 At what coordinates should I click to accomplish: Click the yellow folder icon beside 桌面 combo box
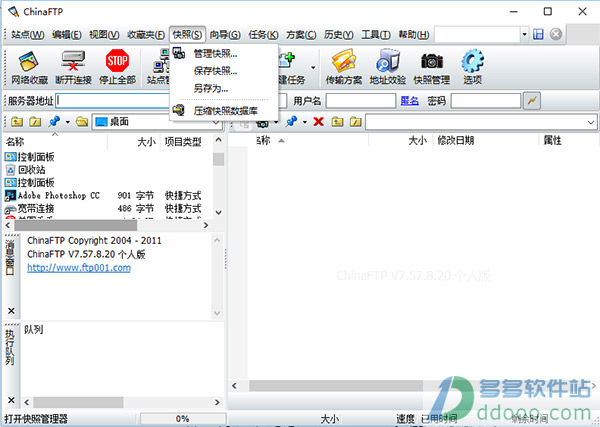coord(82,122)
